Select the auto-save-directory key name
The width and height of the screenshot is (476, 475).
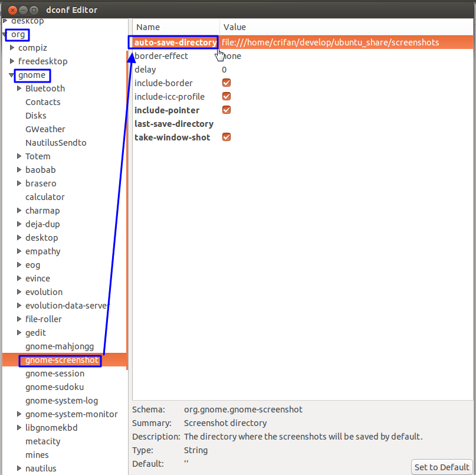175,42
